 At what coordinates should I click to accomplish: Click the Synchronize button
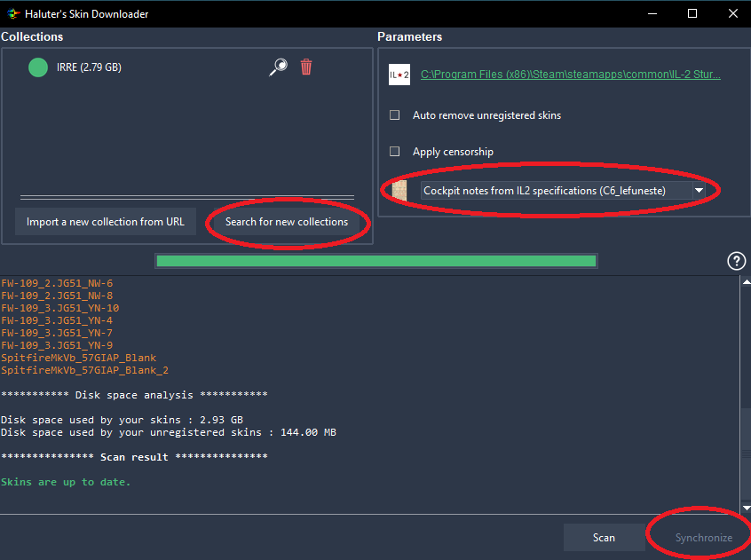coord(704,538)
